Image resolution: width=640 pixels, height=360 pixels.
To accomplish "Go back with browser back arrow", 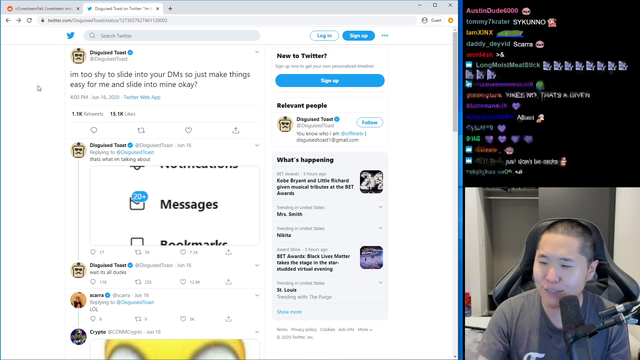I will tap(8, 20).
